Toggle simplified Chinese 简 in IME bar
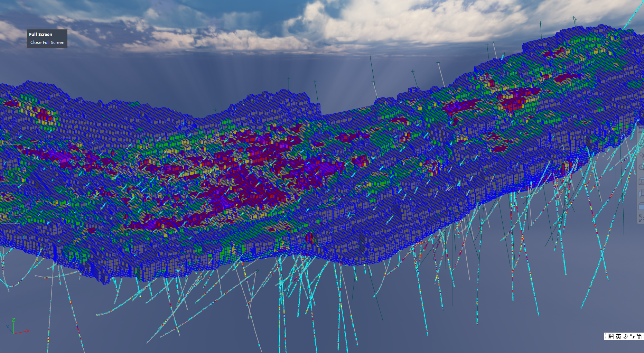The height and width of the screenshot is (353, 644). click(x=639, y=336)
